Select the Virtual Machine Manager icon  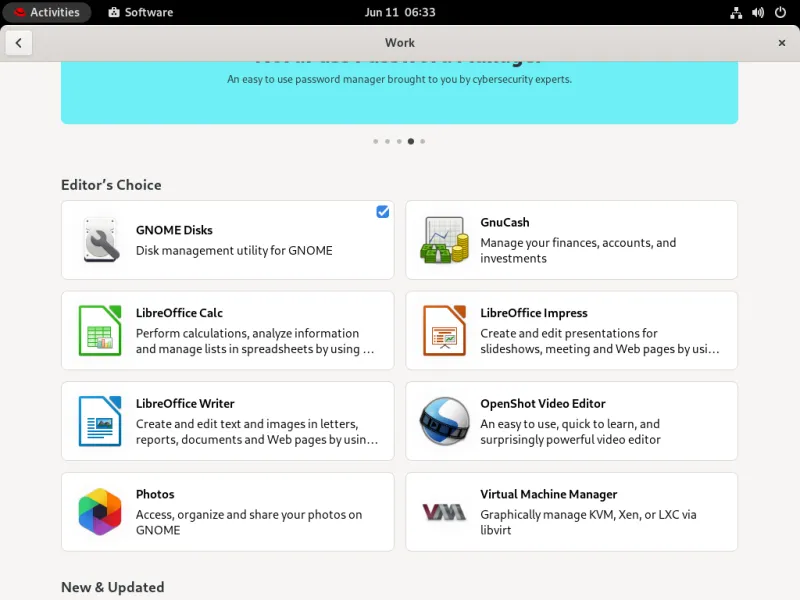(441, 511)
